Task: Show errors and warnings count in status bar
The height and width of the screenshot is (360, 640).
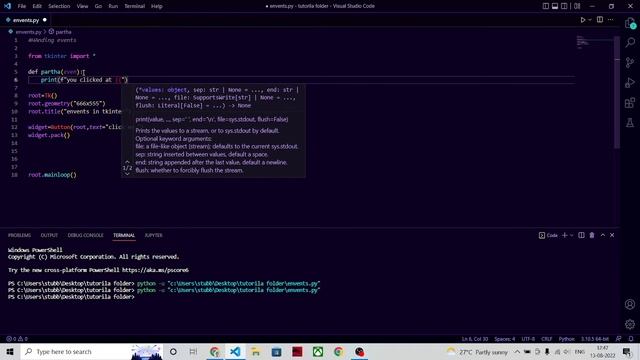Action: 17,339
